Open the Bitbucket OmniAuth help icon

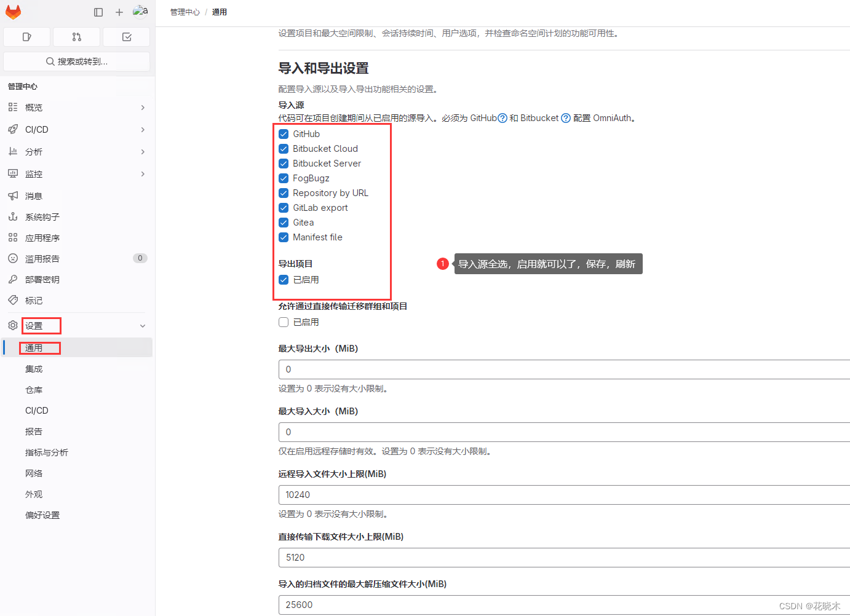point(566,118)
